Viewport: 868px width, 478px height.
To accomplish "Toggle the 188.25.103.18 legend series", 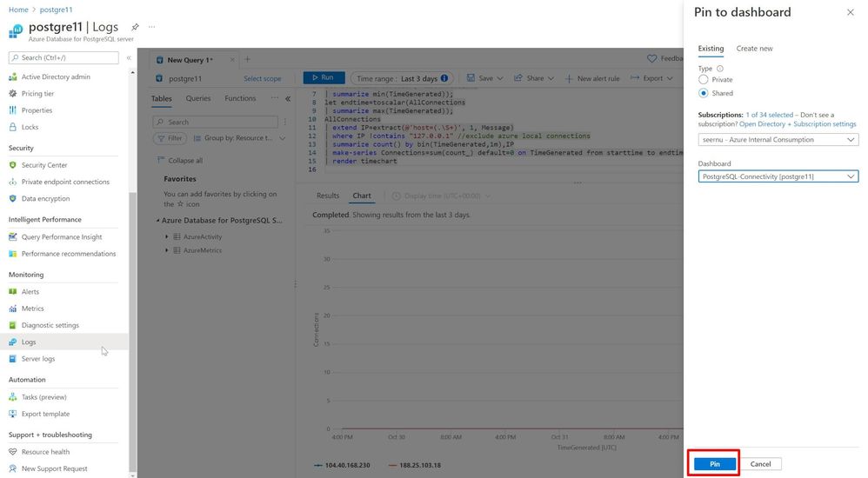I will pyautogui.click(x=415, y=465).
